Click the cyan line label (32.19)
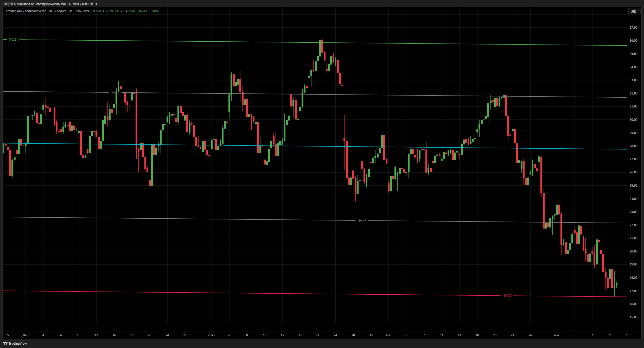 (217, 145)
